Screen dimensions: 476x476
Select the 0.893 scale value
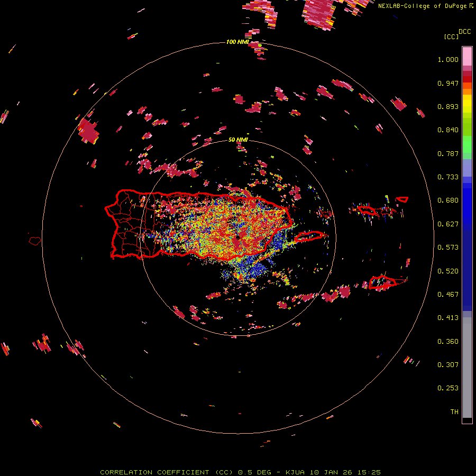[x=448, y=106]
